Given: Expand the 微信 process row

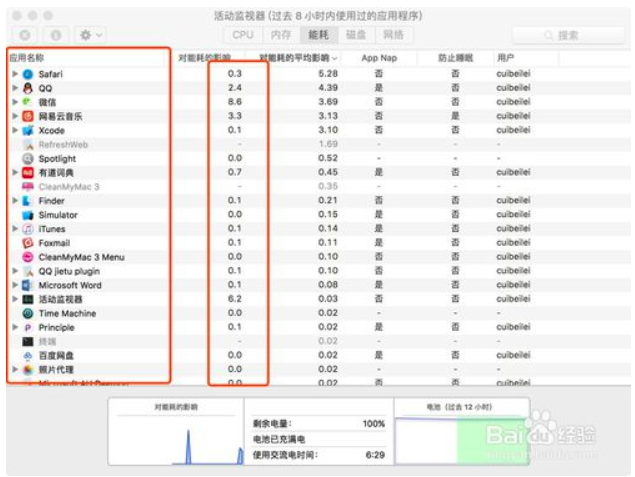Looking at the screenshot, I should (x=15, y=102).
